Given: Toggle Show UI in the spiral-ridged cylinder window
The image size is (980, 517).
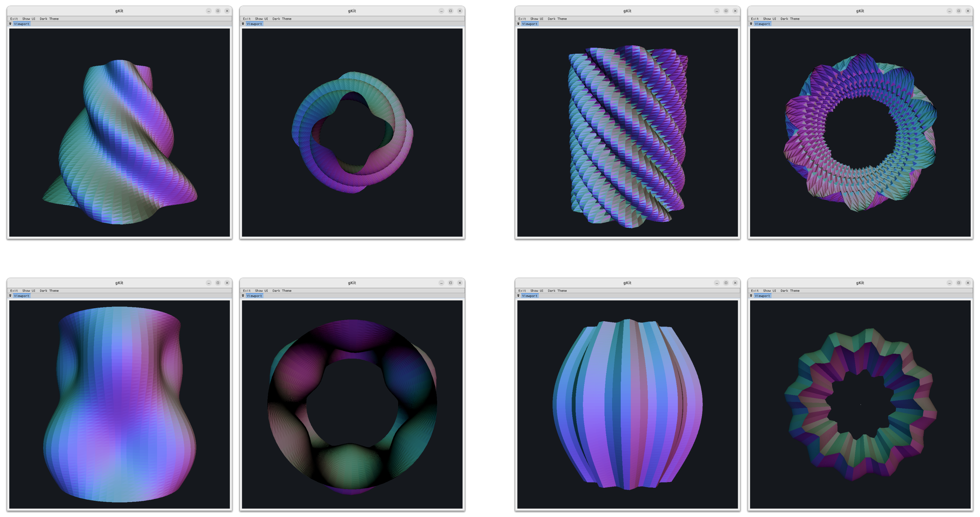Looking at the screenshot, I should (537, 19).
